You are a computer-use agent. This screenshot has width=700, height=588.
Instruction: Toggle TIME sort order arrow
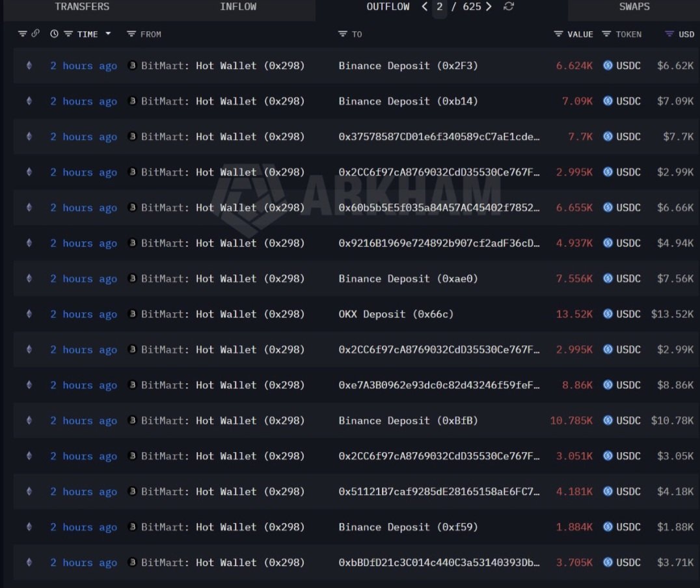click(x=108, y=33)
